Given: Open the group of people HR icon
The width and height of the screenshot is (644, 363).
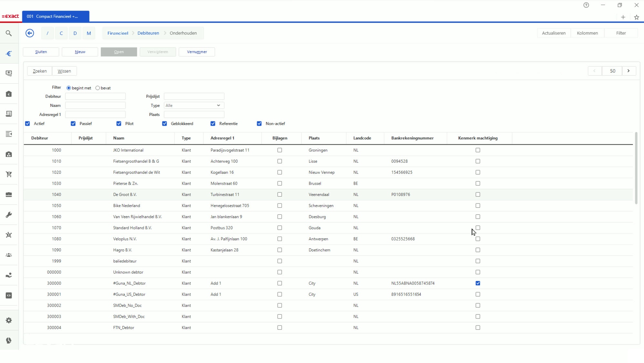Looking at the screenshot, I should [9, 255].
